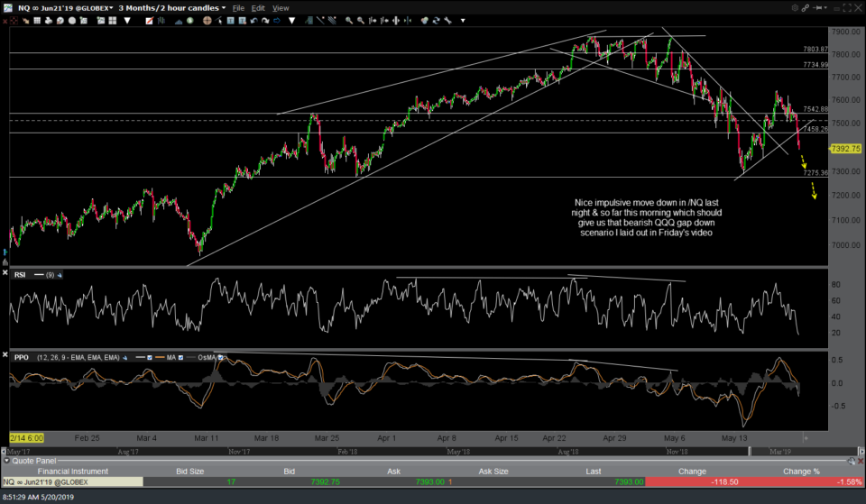This screenshot has height=504, width=866.
Task: Open the gear configuration icon in title bar
Action: pos(795,8)
